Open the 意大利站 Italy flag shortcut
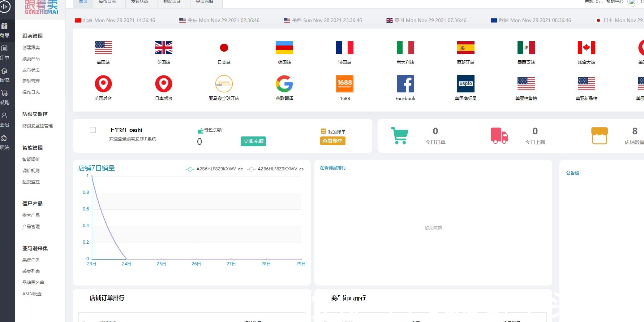The height and width of the screenshot is (322, 644). point(405,48)
